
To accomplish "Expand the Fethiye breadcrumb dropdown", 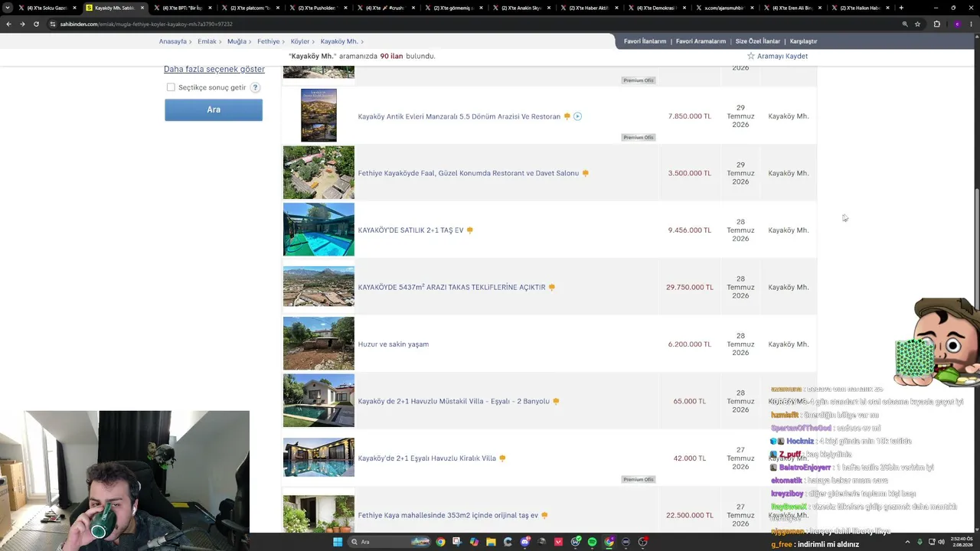I will click(283, 41).
